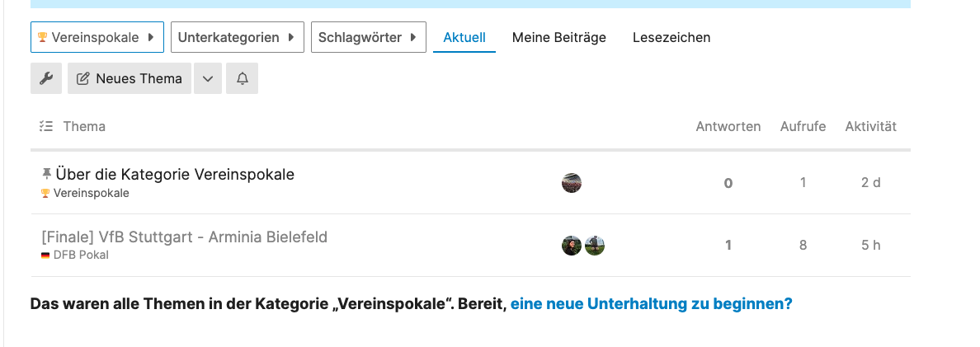Toggle bulk select icon beside Thema
980x347 pixels.
45,127
